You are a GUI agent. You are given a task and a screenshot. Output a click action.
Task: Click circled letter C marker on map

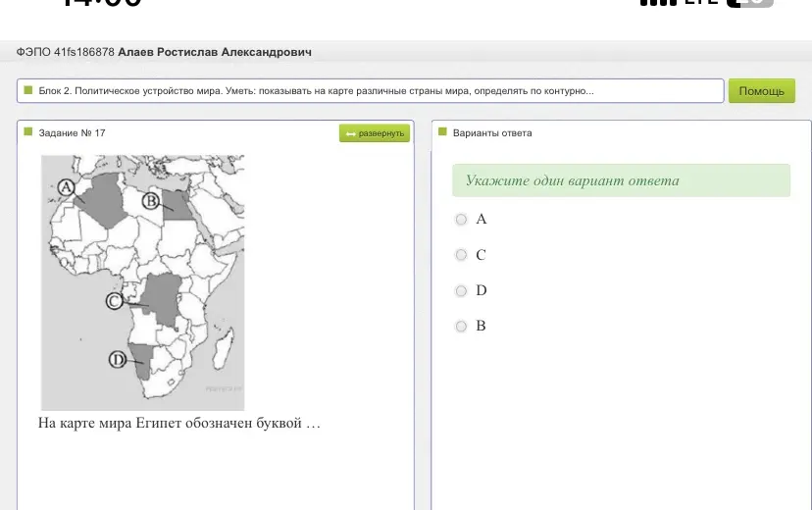[x=114, y=301]
